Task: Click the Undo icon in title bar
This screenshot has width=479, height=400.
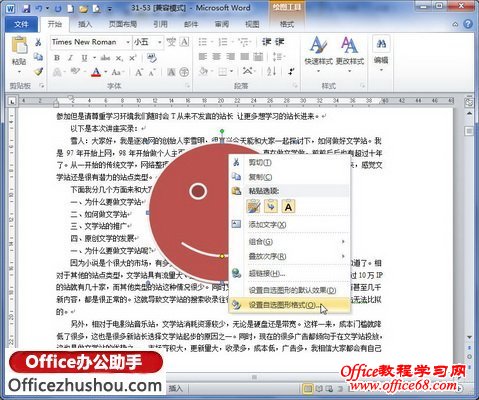Action: tap(39, 8)
